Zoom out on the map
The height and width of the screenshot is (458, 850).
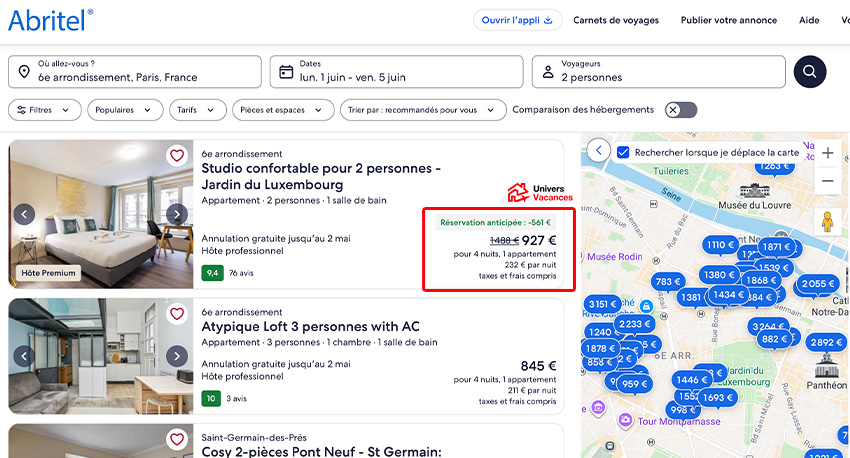(x=827, y=181)
